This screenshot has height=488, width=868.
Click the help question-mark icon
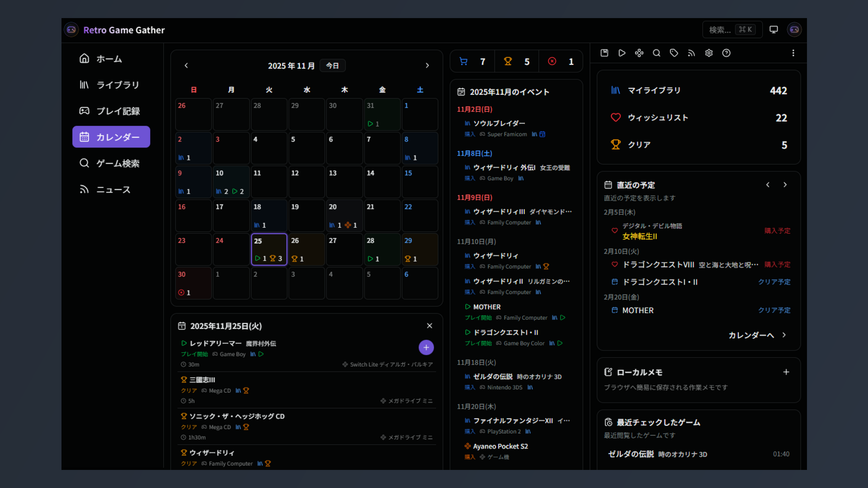pos(726,53)
